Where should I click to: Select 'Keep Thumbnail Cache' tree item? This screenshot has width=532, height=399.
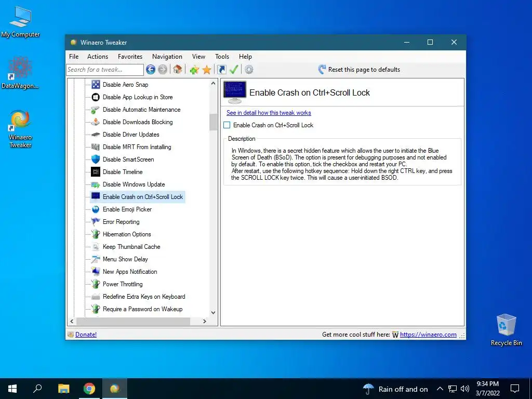[131, 247]
